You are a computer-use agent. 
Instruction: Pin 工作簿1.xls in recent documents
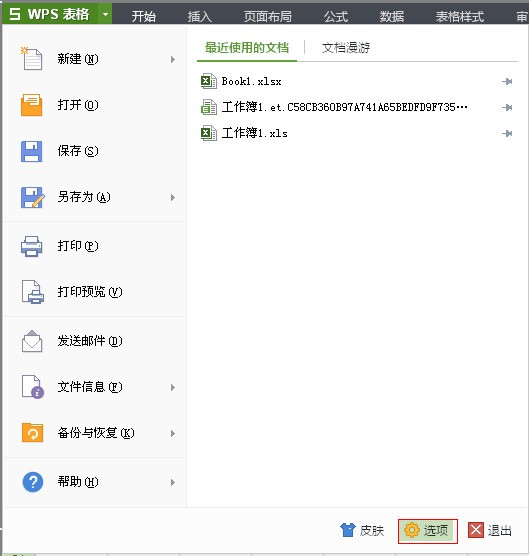tap(507, 133)
